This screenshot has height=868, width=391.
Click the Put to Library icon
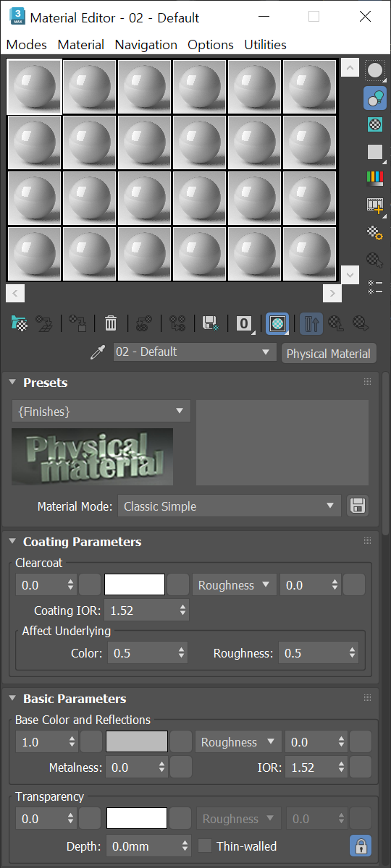[x=211, y=323]
